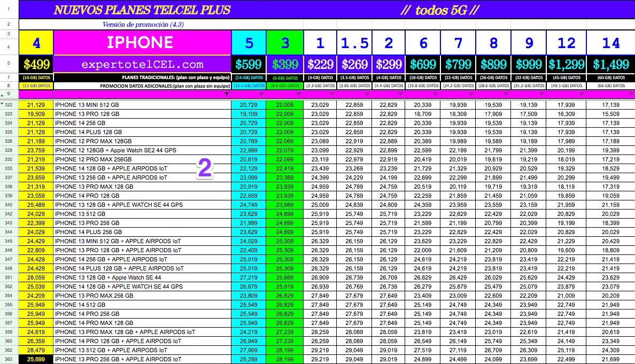
Task: Select 'IPHONE 13 256 GB + APPLE AIRPODS IoT'
Action: [142, 177]
